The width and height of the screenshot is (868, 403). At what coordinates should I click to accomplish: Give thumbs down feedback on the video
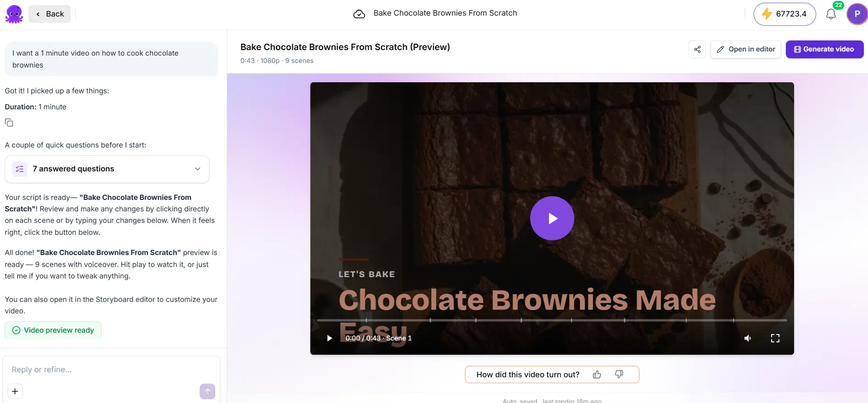619,375
